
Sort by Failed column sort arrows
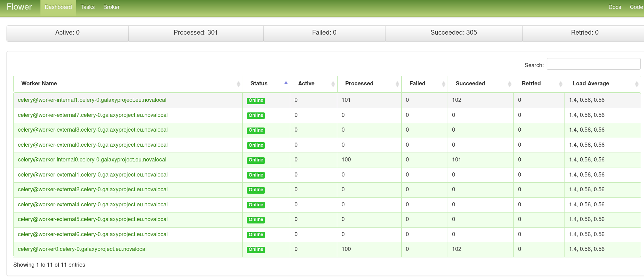(x=443, y=84)
